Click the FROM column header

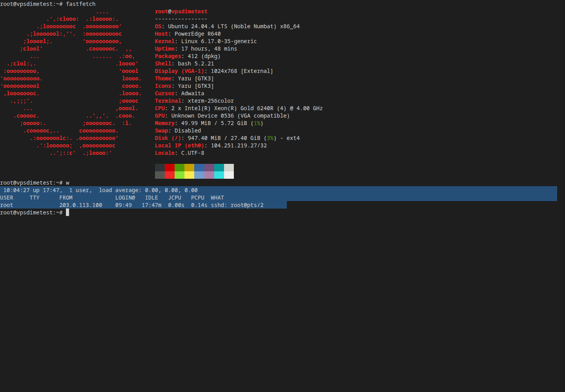[66, 198]
